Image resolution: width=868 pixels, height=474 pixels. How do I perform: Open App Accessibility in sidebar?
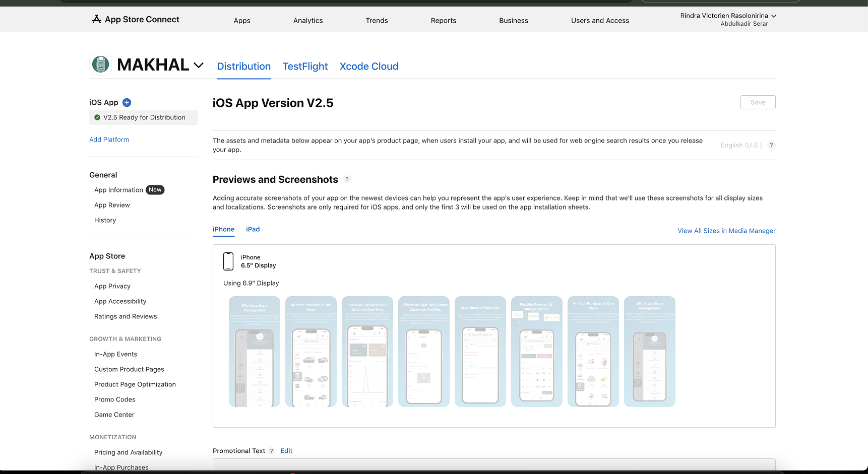(x=120, y=301)
